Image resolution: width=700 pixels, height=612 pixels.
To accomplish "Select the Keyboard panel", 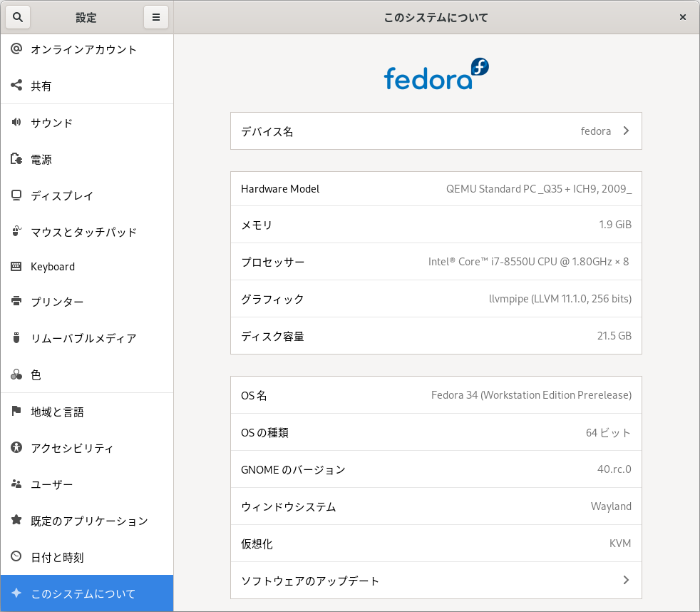I will click(87, 267).
